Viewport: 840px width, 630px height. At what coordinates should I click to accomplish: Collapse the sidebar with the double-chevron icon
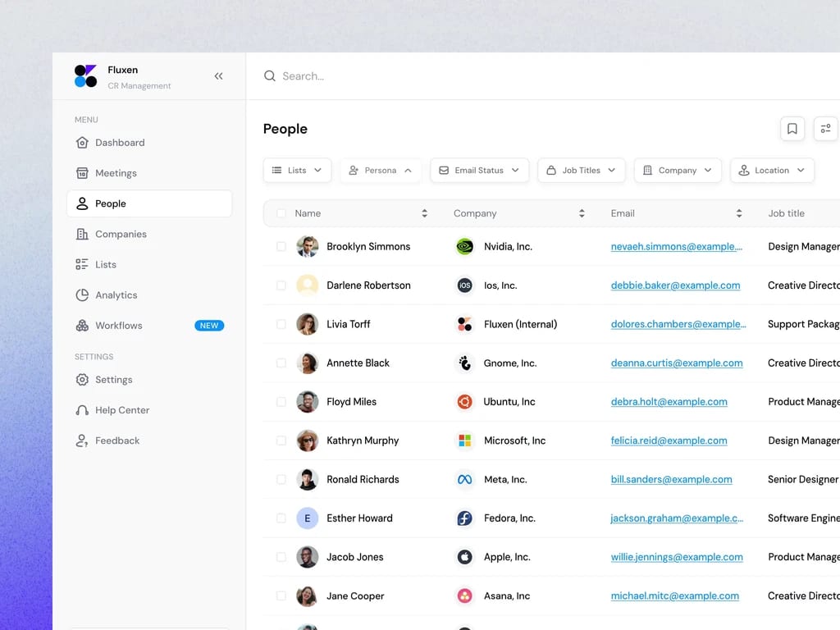pyautogui.click(x=218, y=76)
